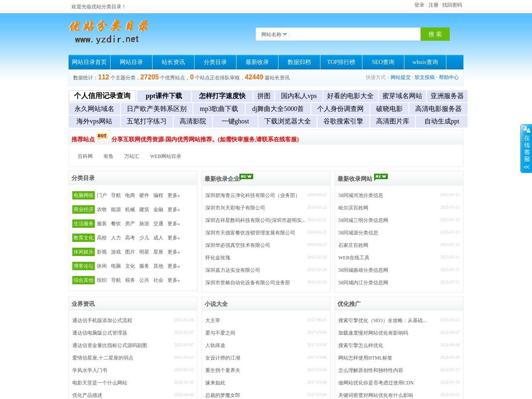Viewport: 532px width, 399px height.
Task: Select the green 电脑网络 category badge
Action: [83, 195]
